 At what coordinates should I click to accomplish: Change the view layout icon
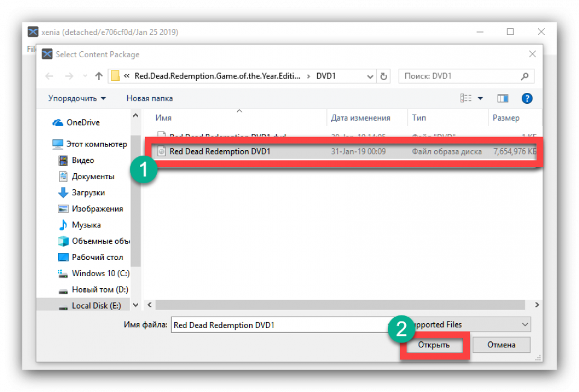[466, 98]
